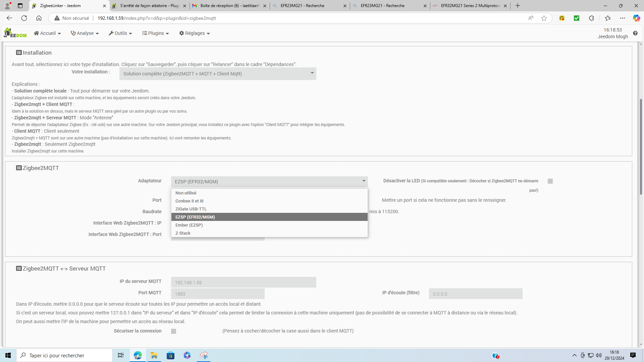
Task: Open the Copilot sidebar icon
Action: click(636, 18)
